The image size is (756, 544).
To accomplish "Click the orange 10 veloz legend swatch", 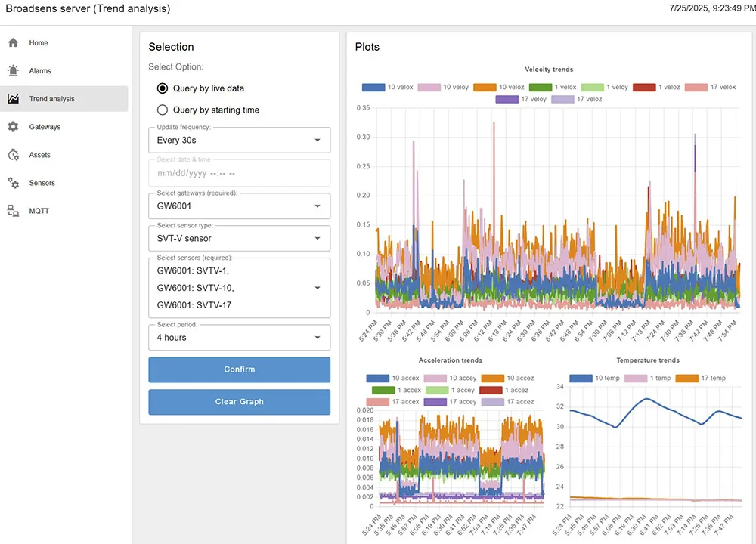I will coord(484,87).
